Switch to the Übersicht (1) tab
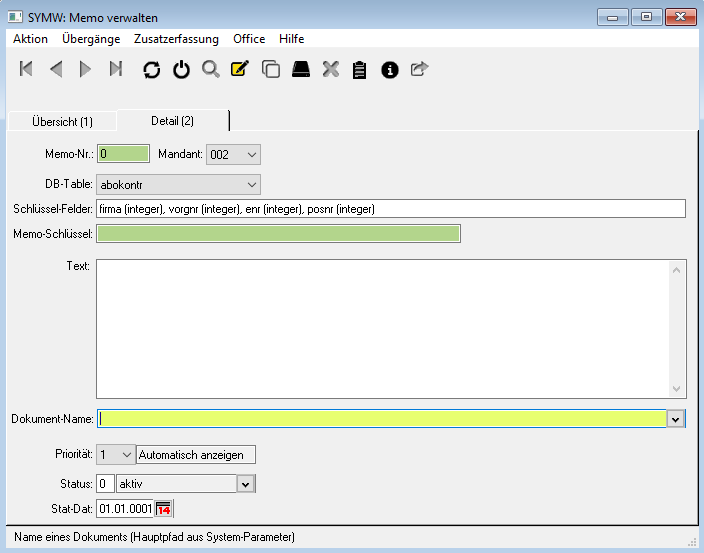This screenshot has width=704, height=553. (x=62, y=121)
